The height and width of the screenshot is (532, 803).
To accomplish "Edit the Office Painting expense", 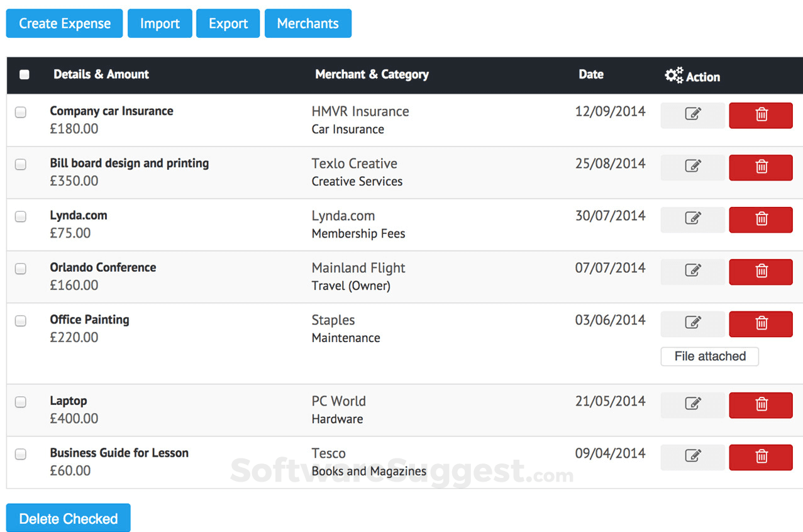I will coord(692,323).
